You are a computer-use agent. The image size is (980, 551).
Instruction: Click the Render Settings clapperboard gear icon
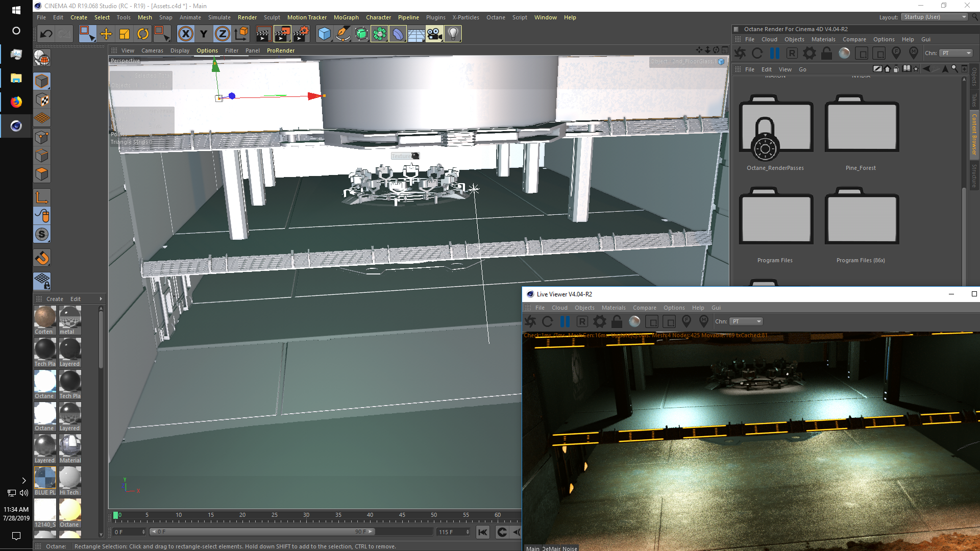pyautogui.click(x=301, y=34)
